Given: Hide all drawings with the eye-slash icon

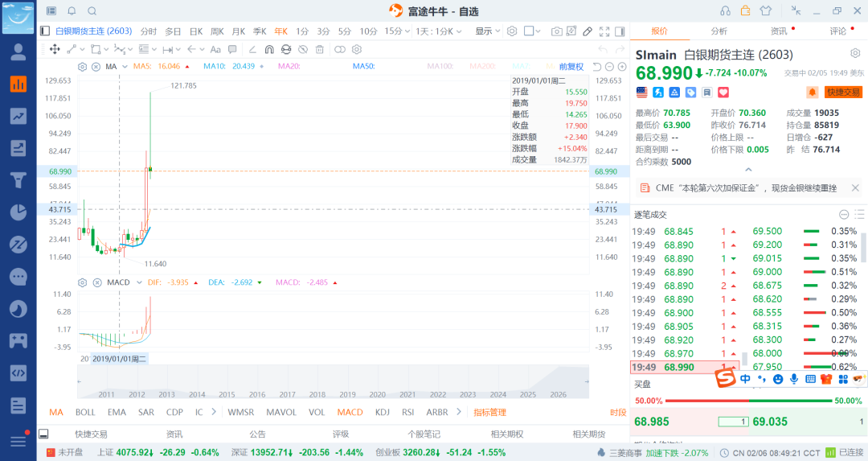Looking at the screenshot, I should click(303, 49).
